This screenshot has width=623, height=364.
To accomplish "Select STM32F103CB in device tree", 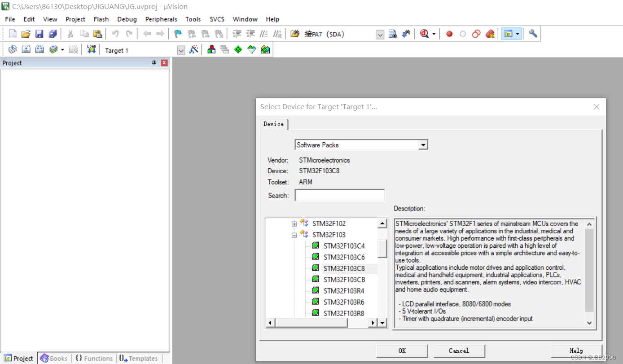I will tap(344, 280).
